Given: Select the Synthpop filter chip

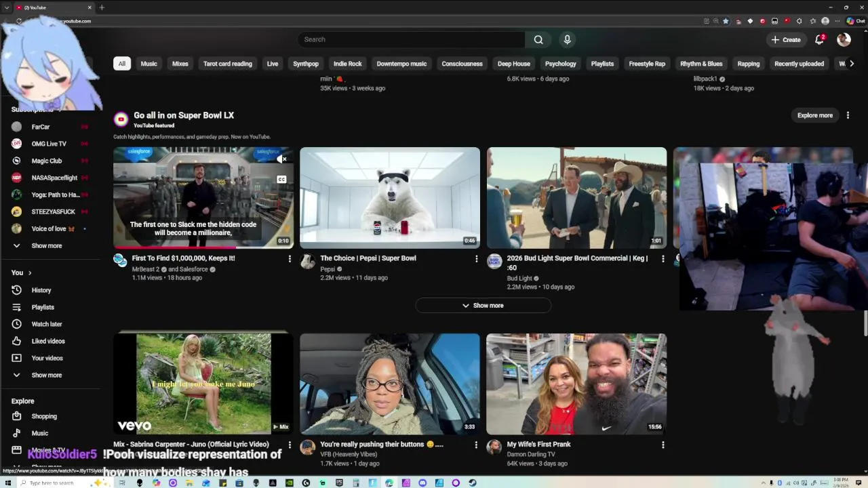Looking at the screenshot, I should [306, 64].
